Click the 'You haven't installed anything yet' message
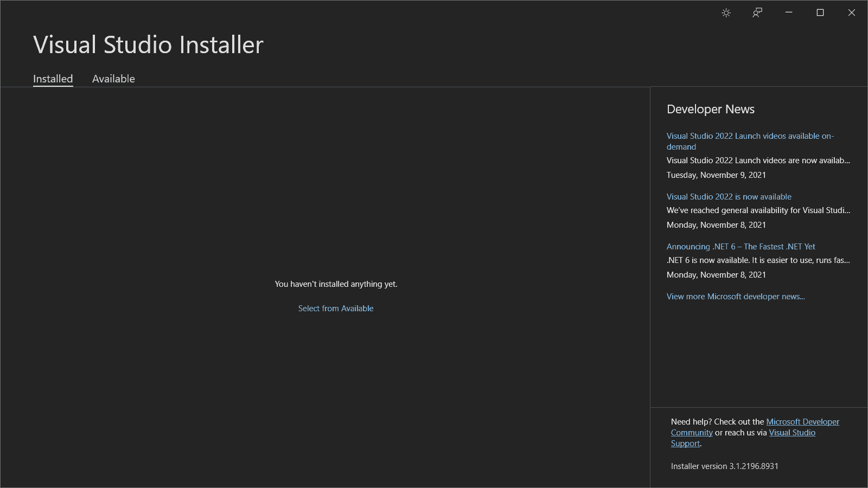Viewport: 868px width, 488px height. click(x=336, y=284)
